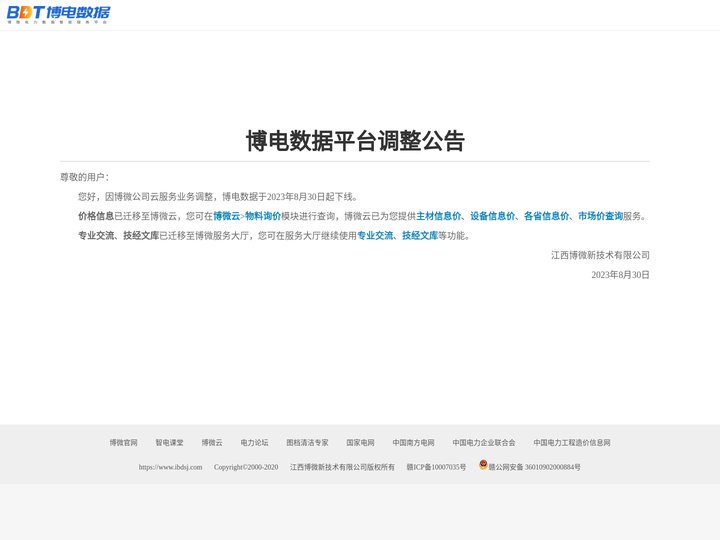Open the 物料询价 module link
Screen dimensions: 720x540
coord(263,216)
